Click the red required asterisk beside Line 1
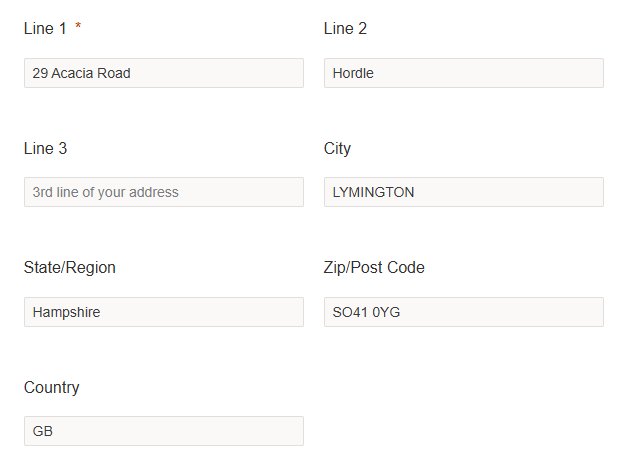Viewport: 631px width, 469px height. (78, 27)
